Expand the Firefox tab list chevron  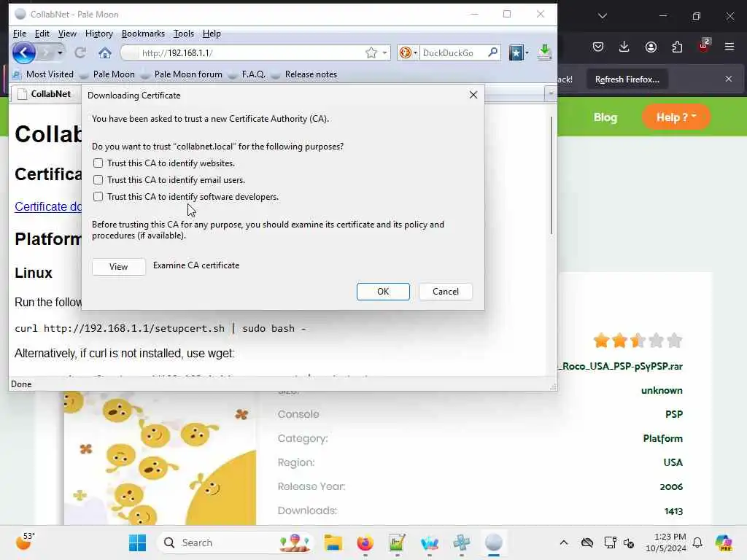coord(603,16)
